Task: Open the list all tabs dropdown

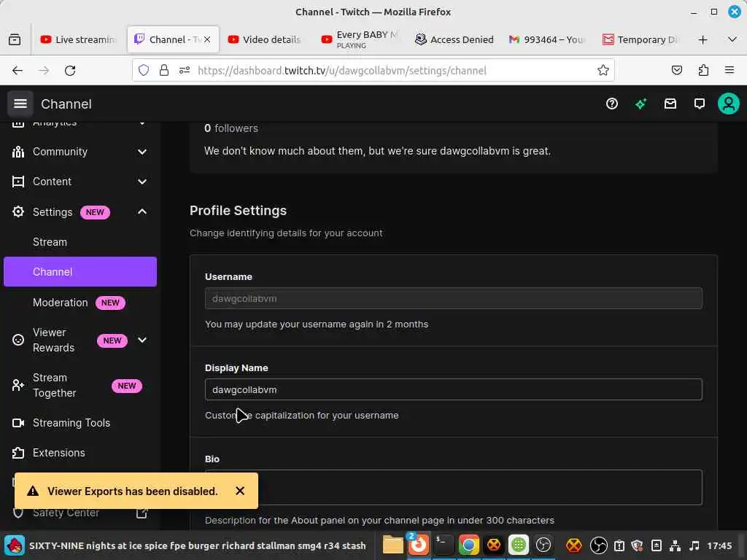Action: pyautogui.click(x=732, y=39)
